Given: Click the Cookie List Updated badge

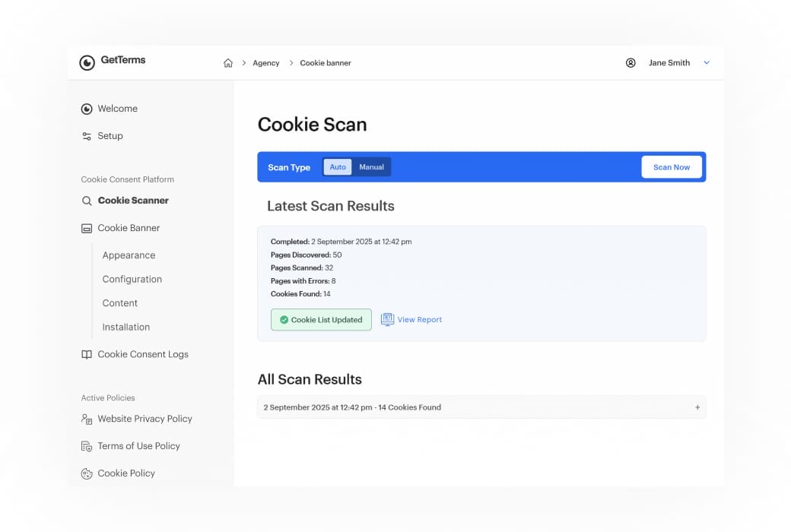Looking at the screenshot, I should (x=320, y=319).
